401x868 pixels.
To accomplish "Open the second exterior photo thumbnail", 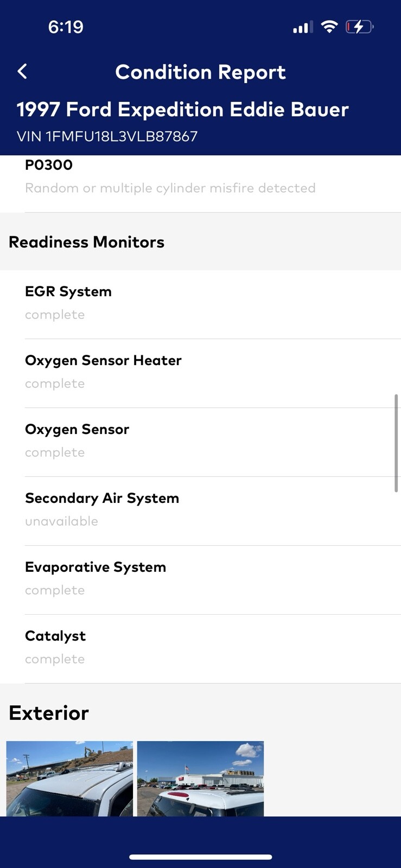I will (x=200, y=778).
